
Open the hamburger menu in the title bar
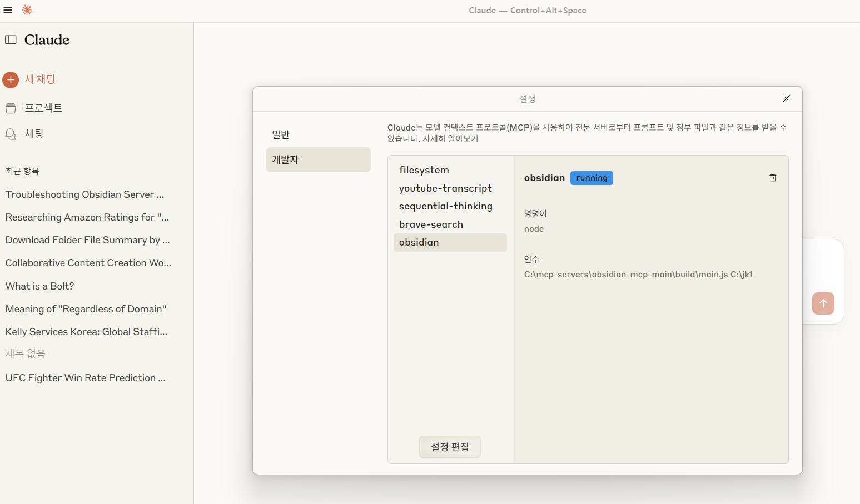(8, 10)
